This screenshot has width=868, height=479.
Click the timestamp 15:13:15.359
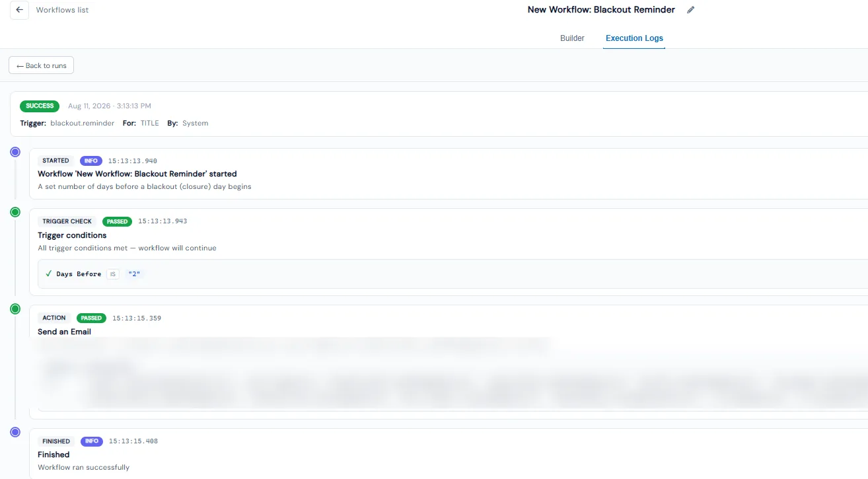click(137, 318)
